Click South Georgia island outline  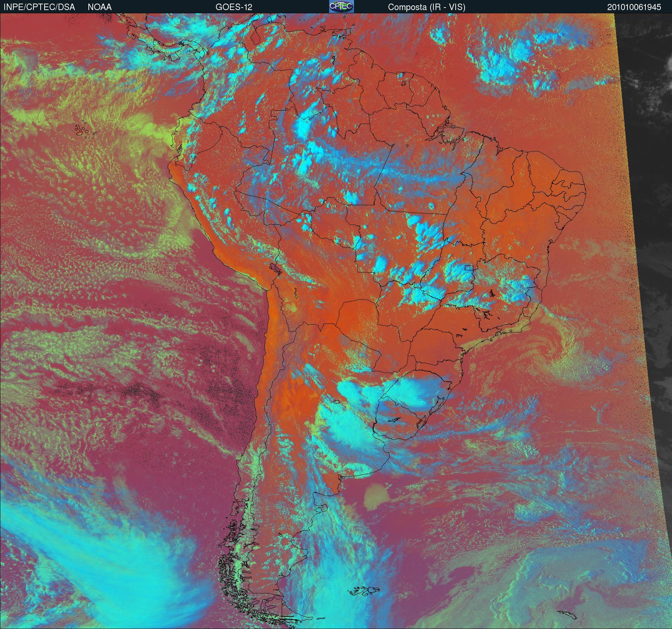pos(567,614)
